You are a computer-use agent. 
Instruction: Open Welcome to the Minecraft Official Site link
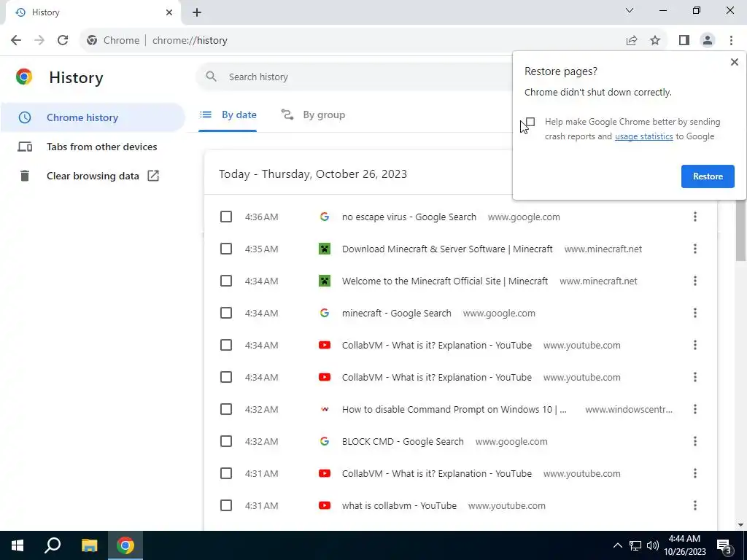coord(445,281)
